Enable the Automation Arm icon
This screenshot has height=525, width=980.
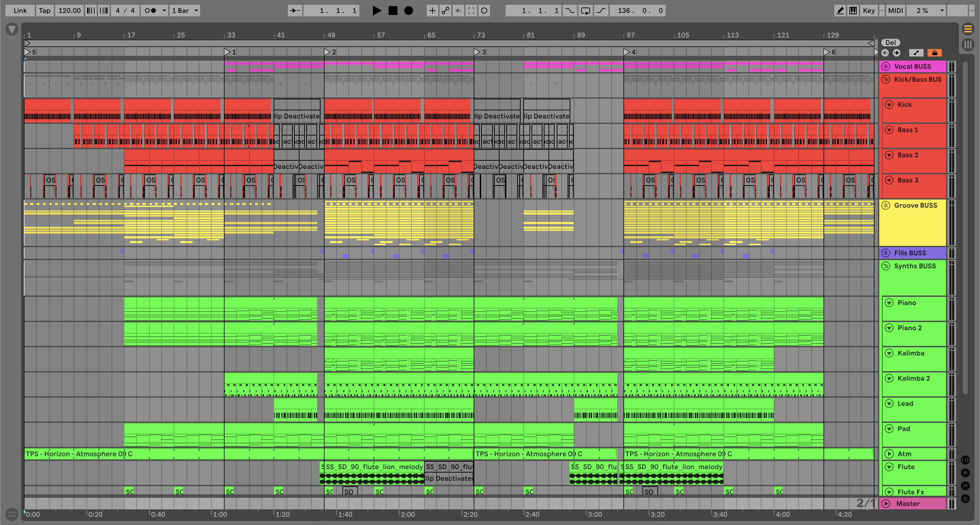tap(445, 10)
